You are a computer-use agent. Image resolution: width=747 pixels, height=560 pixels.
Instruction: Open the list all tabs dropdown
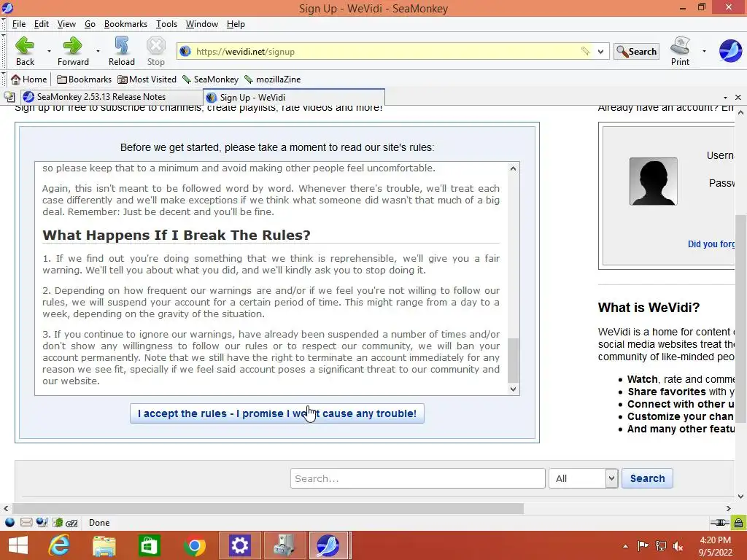tap(725, 97)
